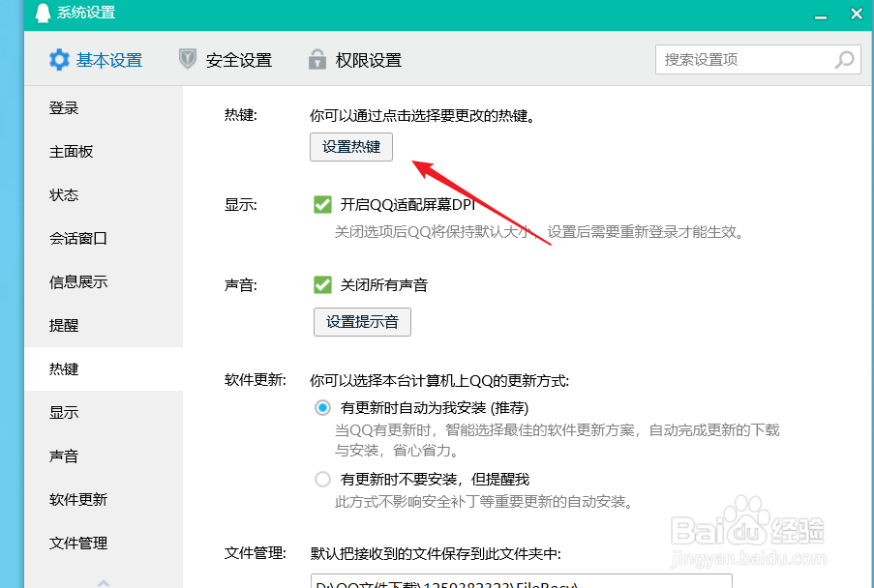Click the QQ penguin icon in title bar
The image size is (874, 588).
pyautogui.click(x=43, y=13)
